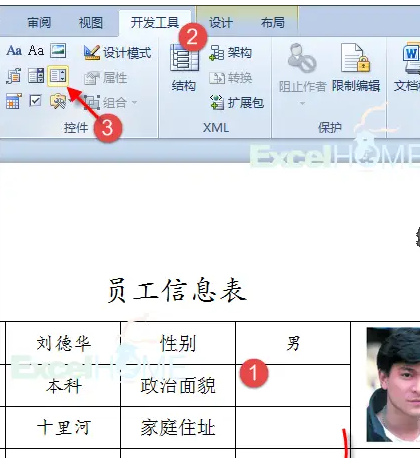Click the Schema (架构) button
Screen dimensions: 420x458
click(x=230, y=53)
